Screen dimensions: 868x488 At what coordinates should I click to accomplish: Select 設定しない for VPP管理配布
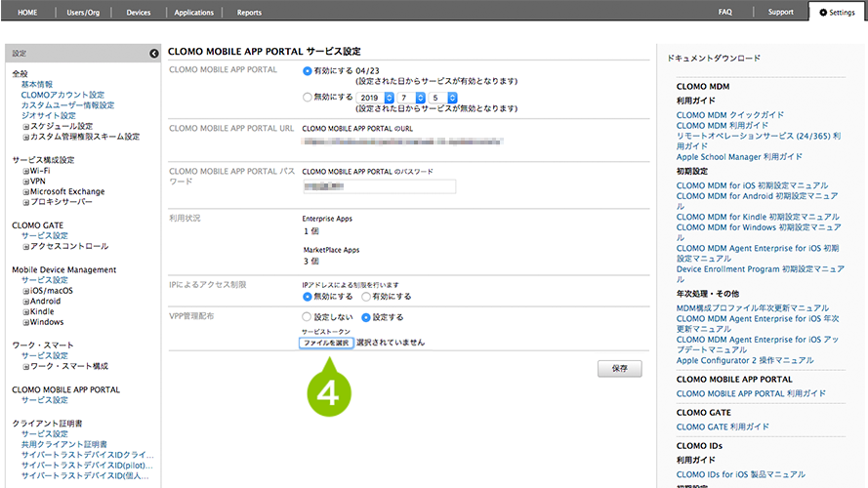pos(307,317)
